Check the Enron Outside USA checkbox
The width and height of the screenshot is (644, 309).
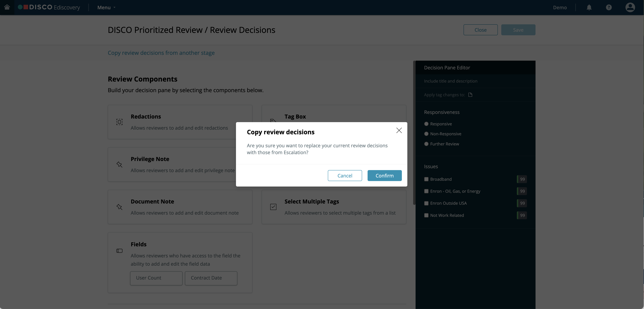pyautogui.click(x=426, y=203)
